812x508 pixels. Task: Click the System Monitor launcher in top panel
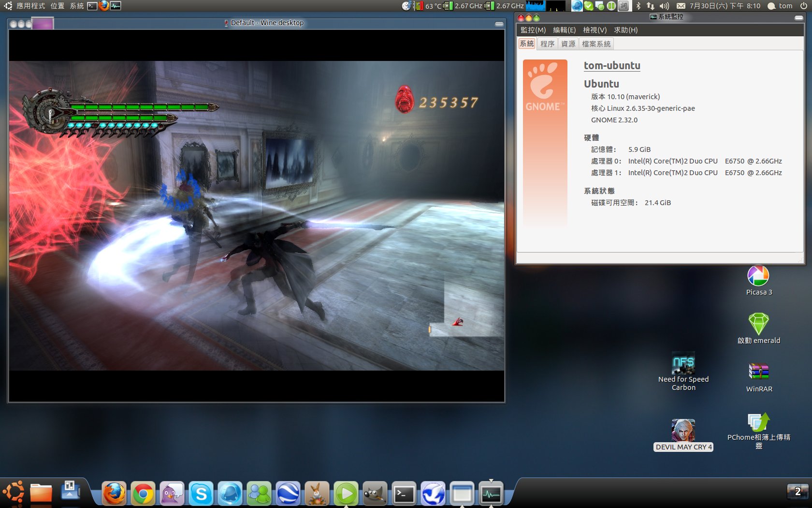point(116,6)
